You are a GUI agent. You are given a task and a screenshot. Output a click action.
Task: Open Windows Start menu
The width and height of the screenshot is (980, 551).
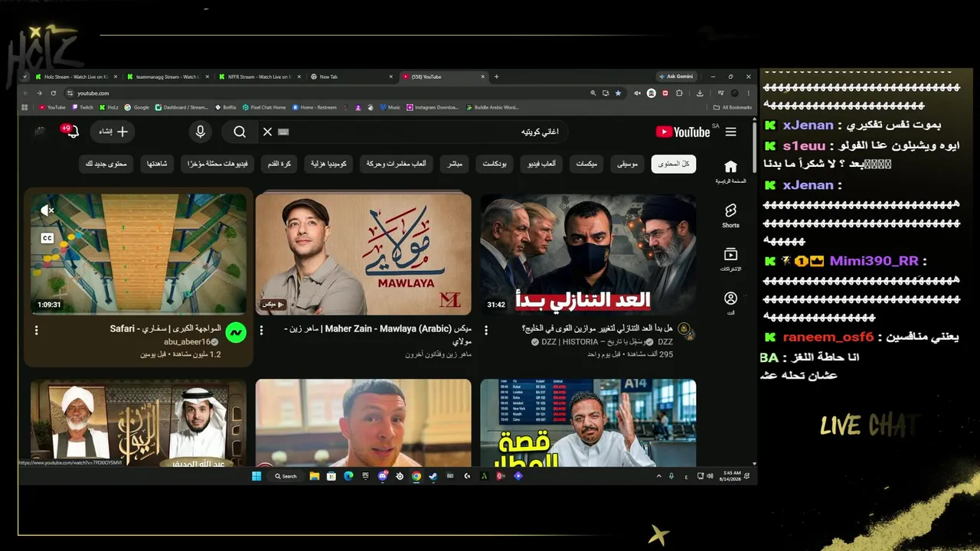[x=257, y=476]
